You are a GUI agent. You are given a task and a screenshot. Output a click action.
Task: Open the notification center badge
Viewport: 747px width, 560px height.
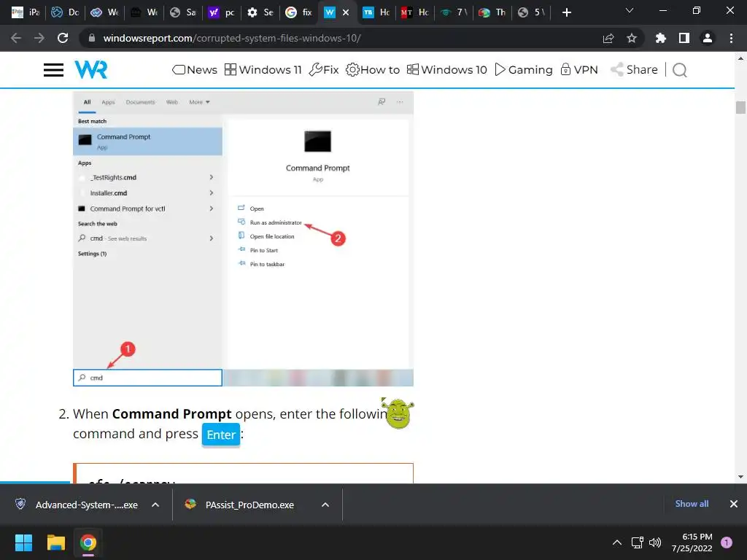tap(727, 542)
